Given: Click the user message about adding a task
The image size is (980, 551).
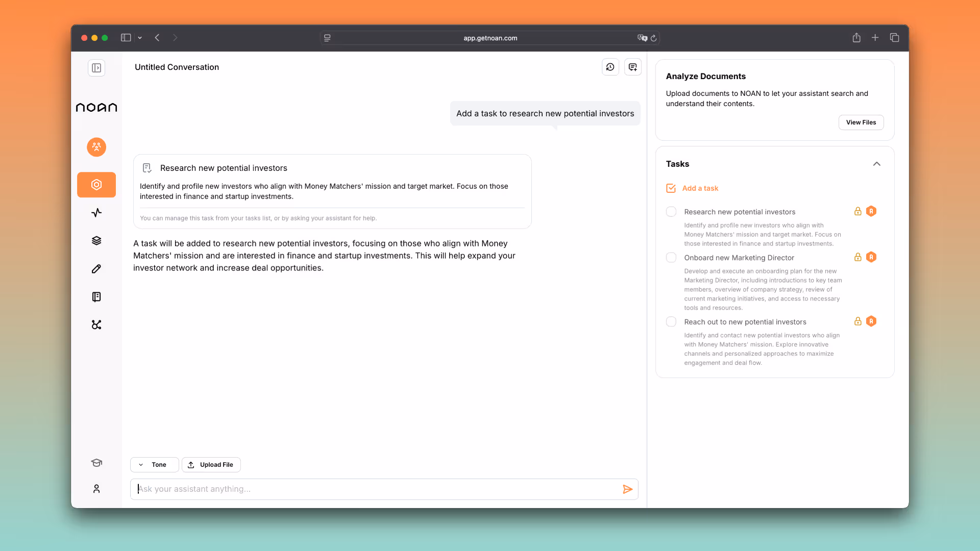Looking at the screenshot, I should click(545, 113).
